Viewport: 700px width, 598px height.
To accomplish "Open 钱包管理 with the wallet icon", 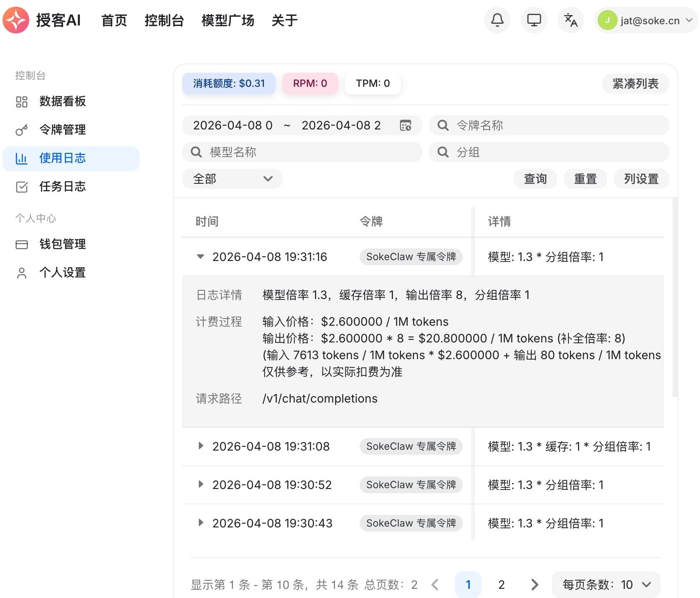I will (22, 244).
